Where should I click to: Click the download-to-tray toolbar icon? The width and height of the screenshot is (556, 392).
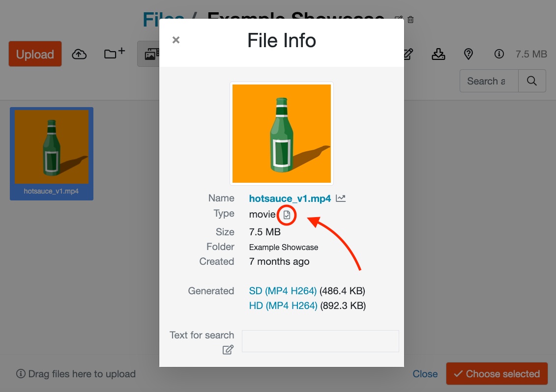click(x=438, y=54)
